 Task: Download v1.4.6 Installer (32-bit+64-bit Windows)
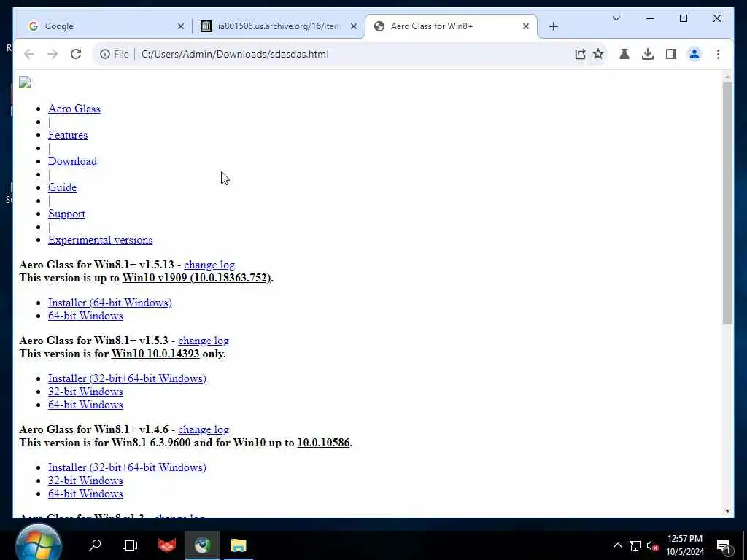click(x=127, y=467)
